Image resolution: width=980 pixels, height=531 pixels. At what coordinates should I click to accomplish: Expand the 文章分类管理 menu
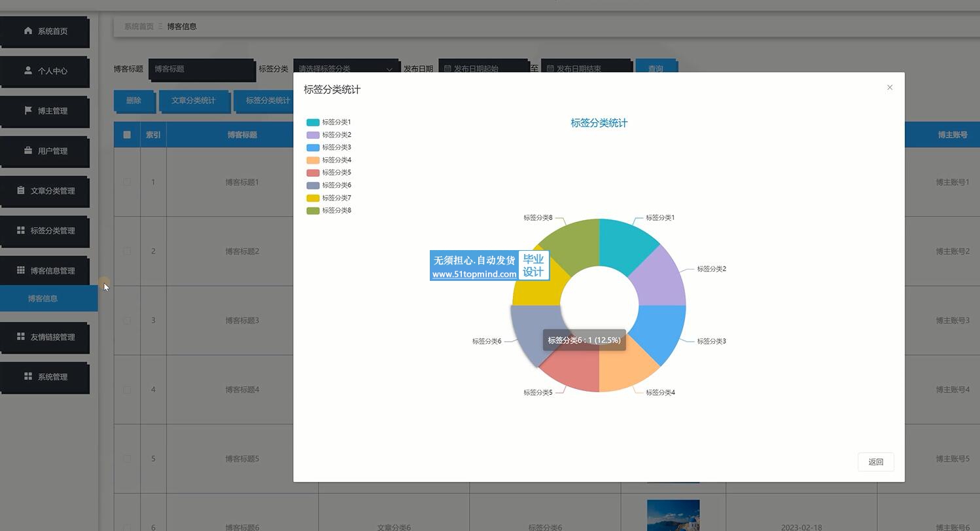[x=44, y=191]
